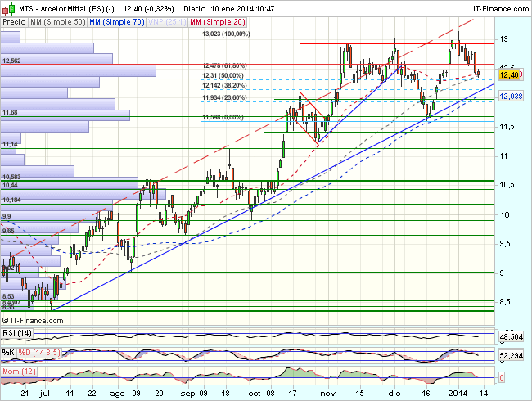Click the 10,184 support level label
The width and height of the screenshot is (532, 401).
tap(11, 200)
